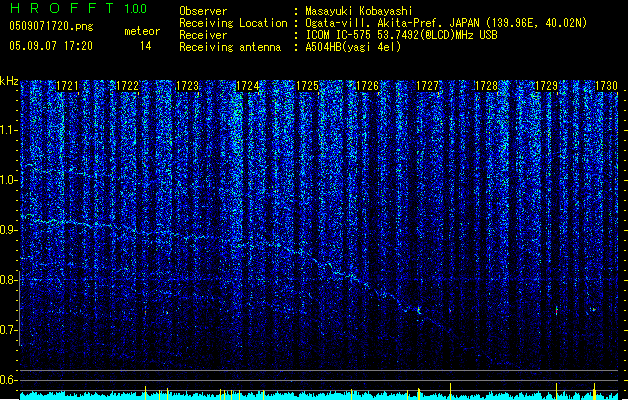The height and width of the screenshot is (400, 629).
Task: Click the meteor label
Action: pos(142,31)
